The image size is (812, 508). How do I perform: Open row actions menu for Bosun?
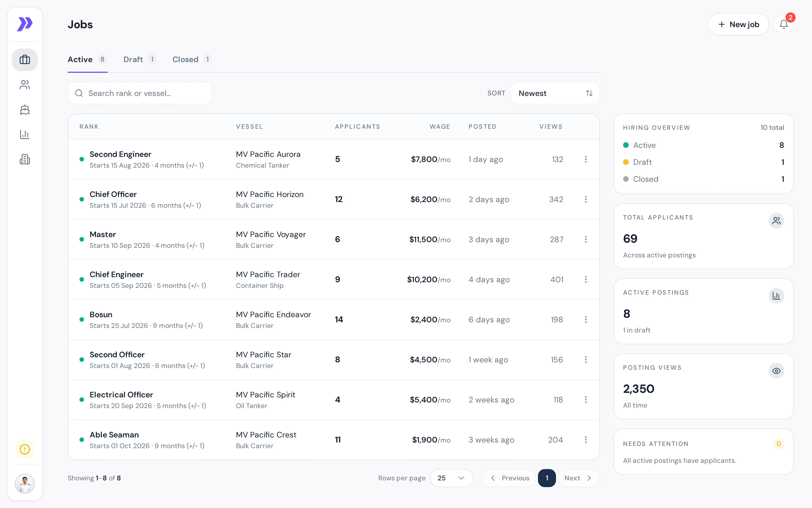pos(586,319)
